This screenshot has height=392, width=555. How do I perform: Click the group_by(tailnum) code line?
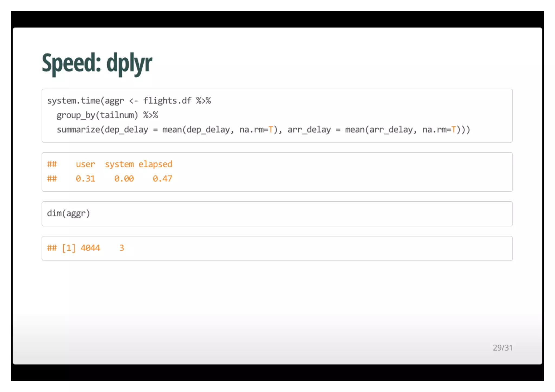[107, 115]
